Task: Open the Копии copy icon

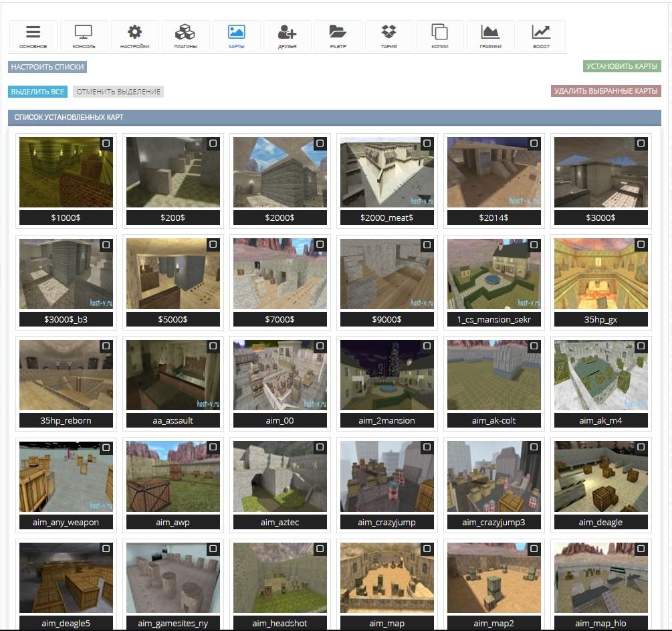Action: (439, 32)
